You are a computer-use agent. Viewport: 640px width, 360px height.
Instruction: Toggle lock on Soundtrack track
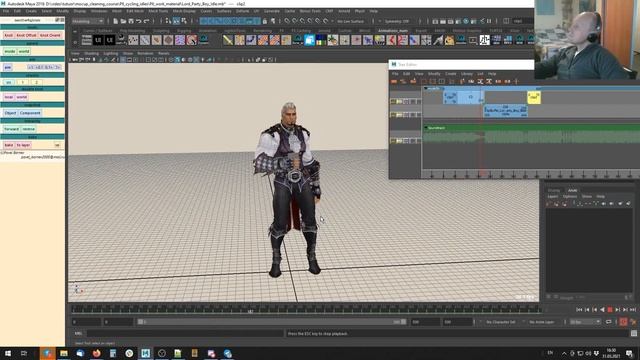(393, 141)
